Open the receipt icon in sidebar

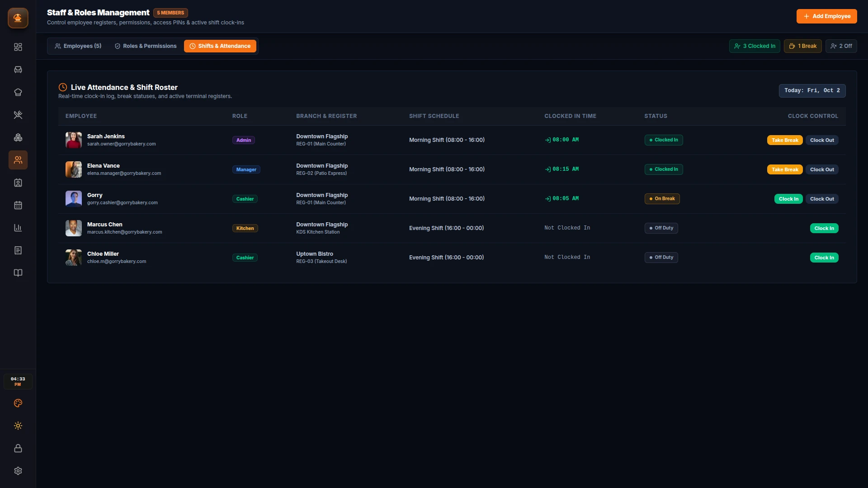(18, 250)
